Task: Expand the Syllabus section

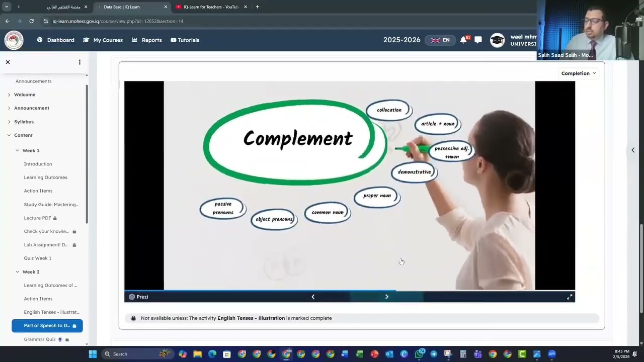Action: click(9, 122)
